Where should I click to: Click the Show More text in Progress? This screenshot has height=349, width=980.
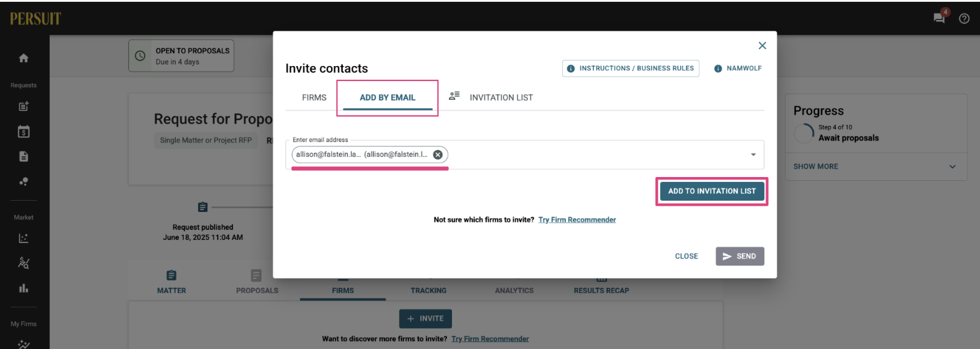pos(815,166)
